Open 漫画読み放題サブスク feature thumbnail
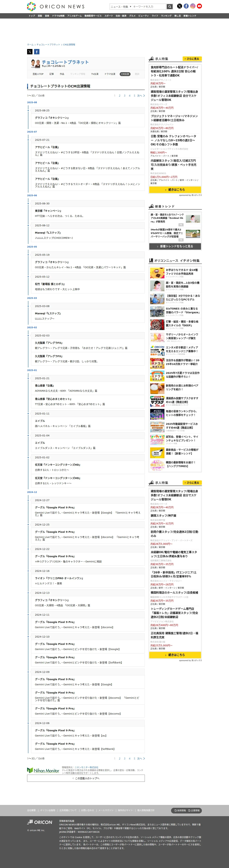Image resolution: width=229 pixels, height=868 pixels. 157,401
